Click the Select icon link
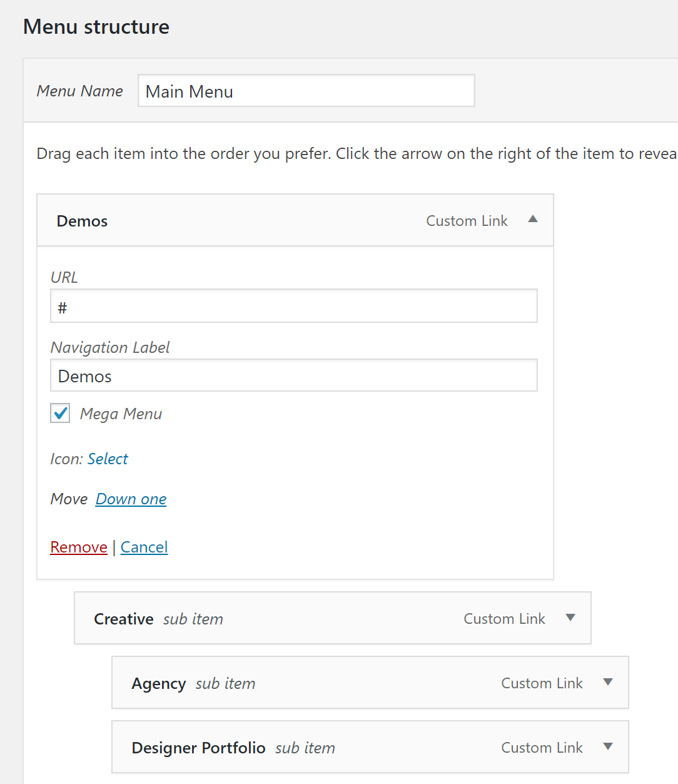The height and width of the screenshot is (784, 678). point(108,459)
